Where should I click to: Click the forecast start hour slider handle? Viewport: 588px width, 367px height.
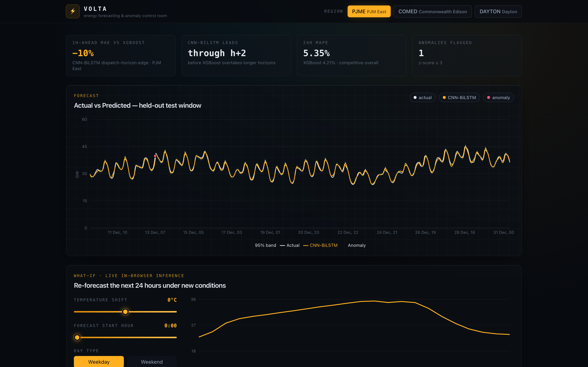coord(77,337)
